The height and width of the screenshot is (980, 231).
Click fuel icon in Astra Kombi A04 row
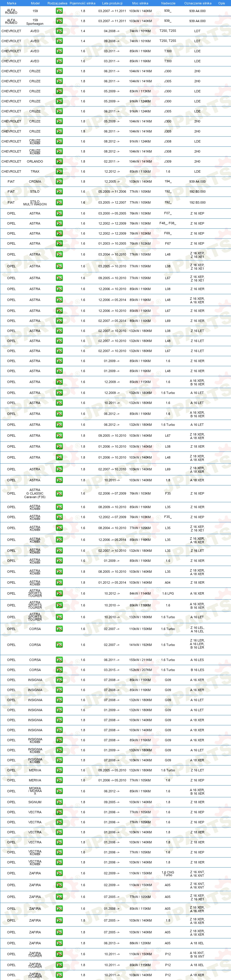pos(59,583)
